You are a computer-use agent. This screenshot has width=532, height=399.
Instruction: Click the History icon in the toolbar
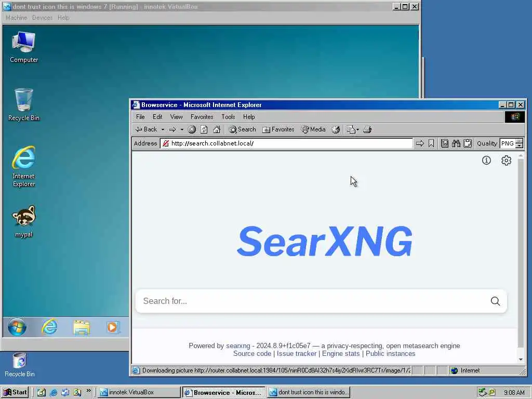[x=336, y=129]
